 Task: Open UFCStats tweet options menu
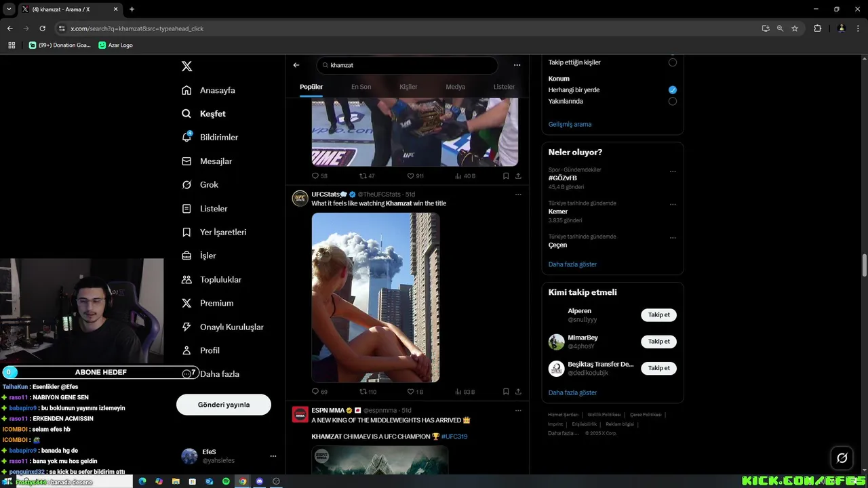click(518, 195)
